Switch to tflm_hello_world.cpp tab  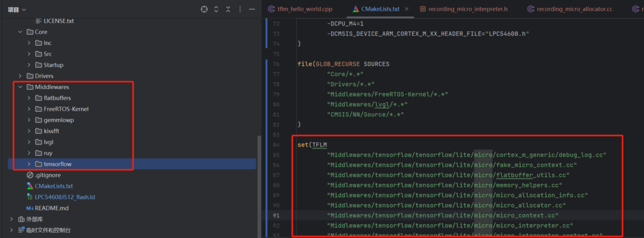(x=300, y=9)
